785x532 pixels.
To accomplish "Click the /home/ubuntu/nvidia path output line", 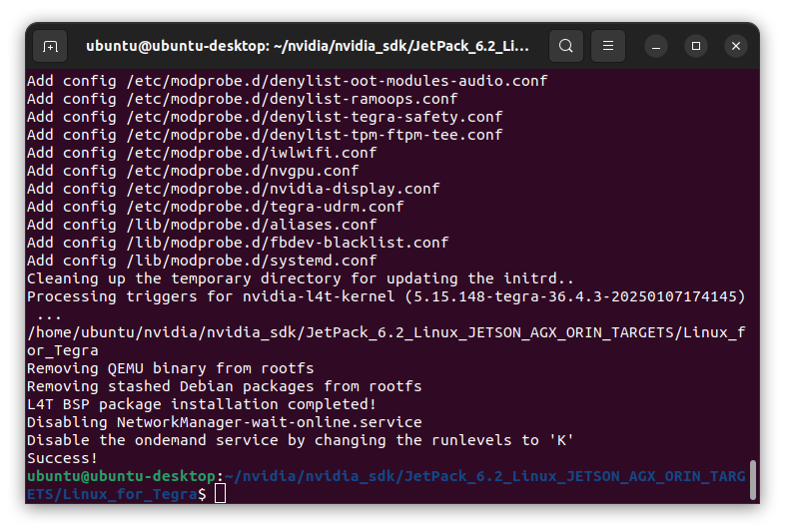I will pyautogui.click(x=386, y=341).
